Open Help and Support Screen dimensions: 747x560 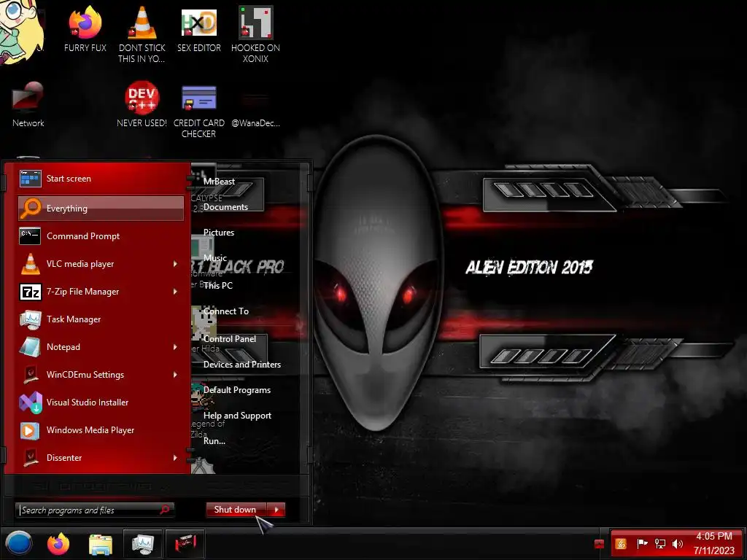pyautogui.click(x=237, y=416)
